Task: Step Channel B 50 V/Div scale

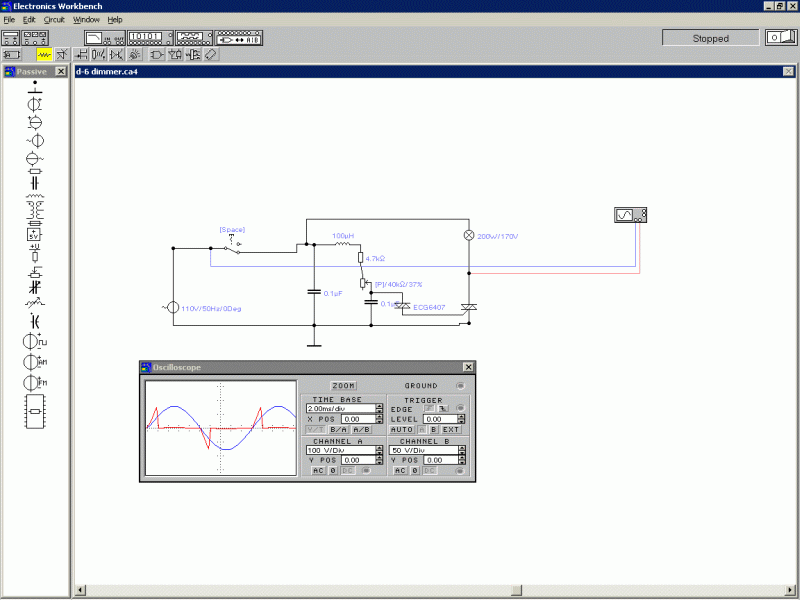Action: pos(462,450)
